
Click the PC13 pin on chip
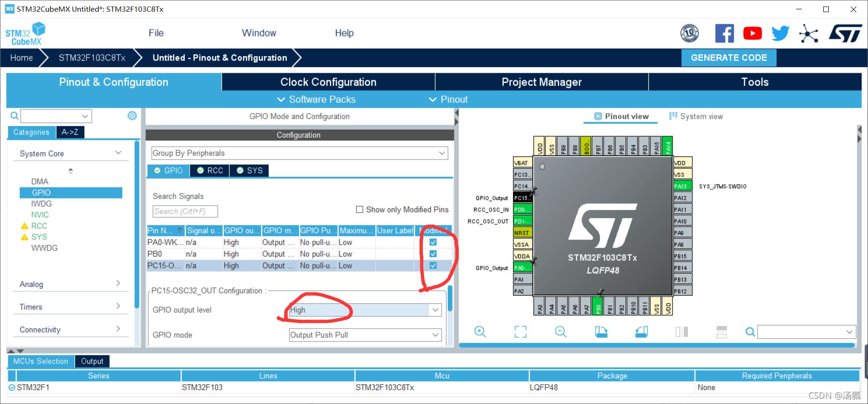(x=522, y=174)
